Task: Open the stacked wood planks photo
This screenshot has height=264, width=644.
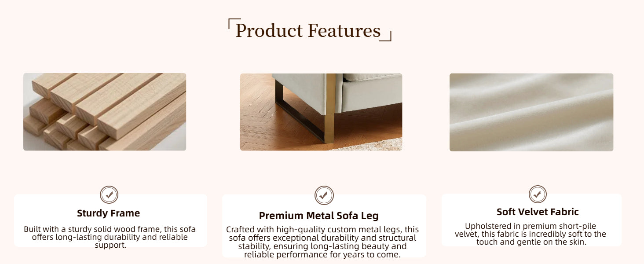Action: coord(105,112)
